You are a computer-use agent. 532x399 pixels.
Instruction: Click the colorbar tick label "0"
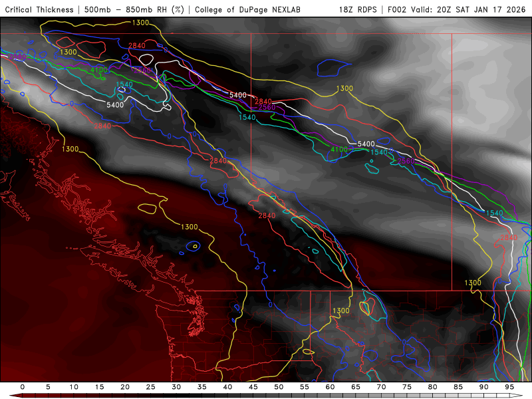(23, 387)
